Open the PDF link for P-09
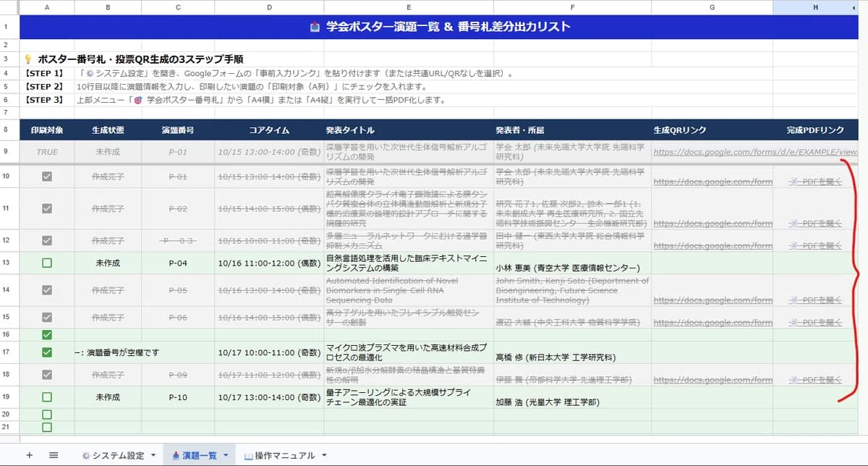Viewport: 868px width, 466px height. pos(815,381)
